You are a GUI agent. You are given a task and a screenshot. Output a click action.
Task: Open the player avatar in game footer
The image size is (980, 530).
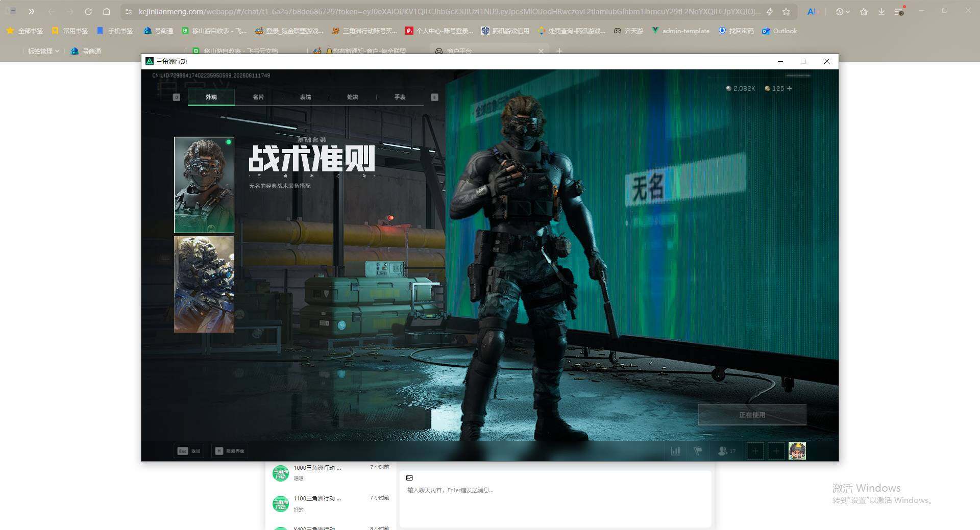pos(797,451)
